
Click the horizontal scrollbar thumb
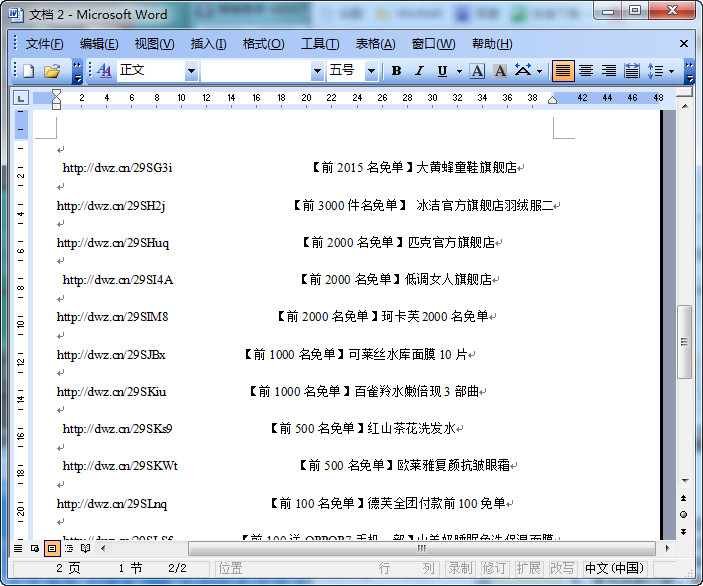421,548
